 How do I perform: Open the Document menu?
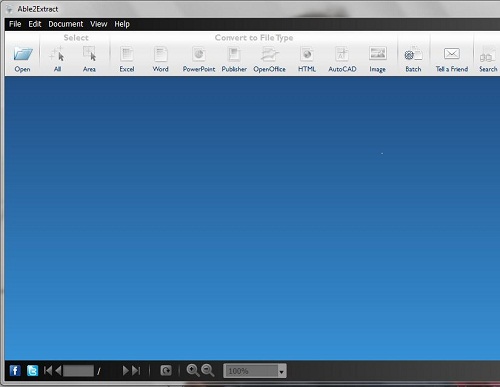pos(66,24)
